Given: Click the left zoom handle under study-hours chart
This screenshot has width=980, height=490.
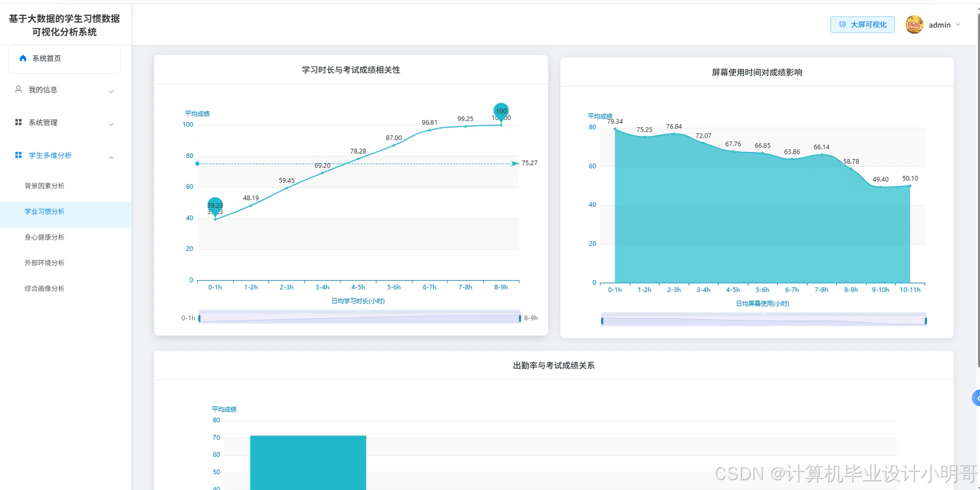Looking at the screenshot, I should coord(199,318).
